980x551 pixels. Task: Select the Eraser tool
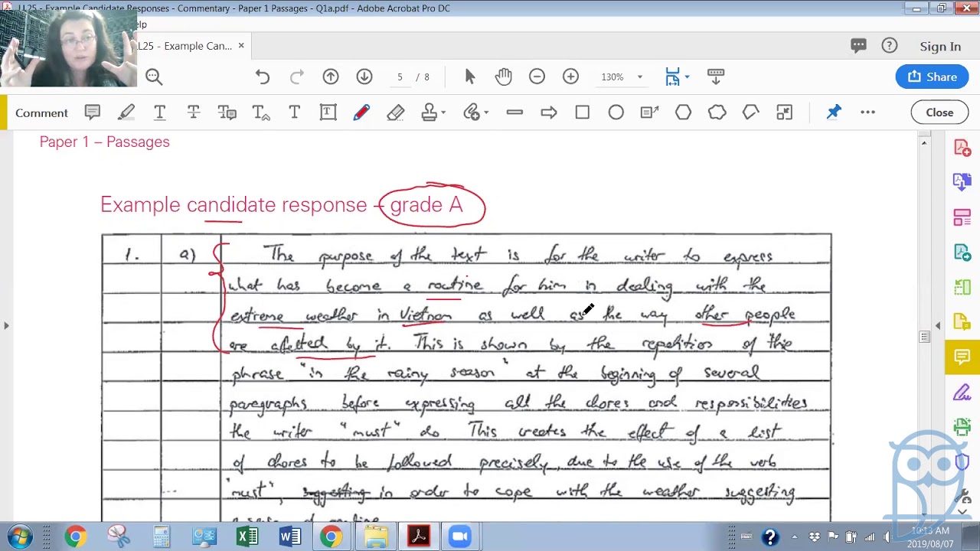(396, 112)
